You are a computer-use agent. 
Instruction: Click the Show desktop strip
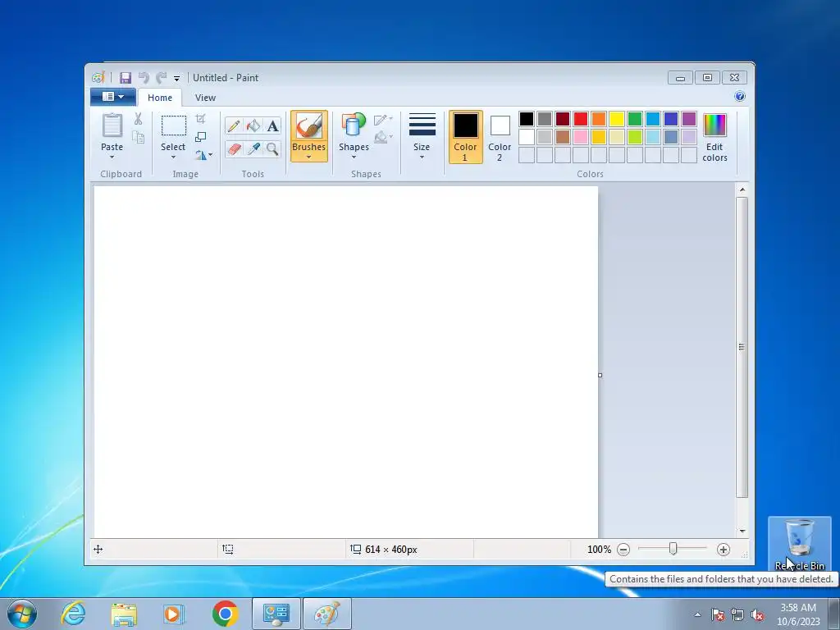[834, 614]
